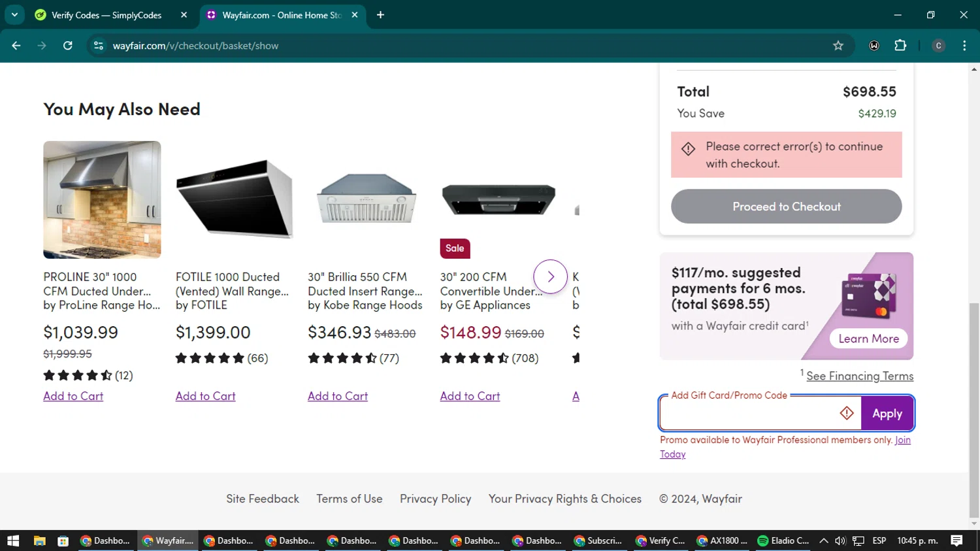Screen dimensions: 980x551
Task: Reload the Wayfair checkout page
Action: pos(68,46)
